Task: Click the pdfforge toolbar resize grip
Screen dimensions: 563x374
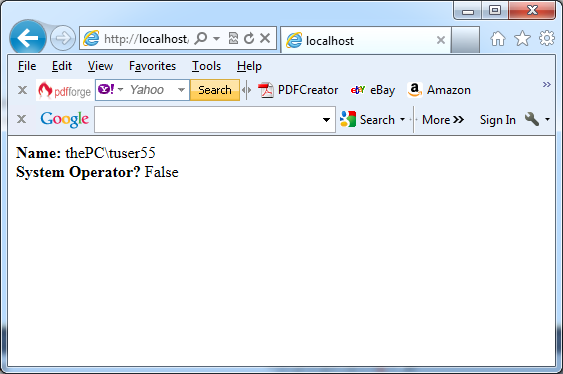Action: coord(246,90)
